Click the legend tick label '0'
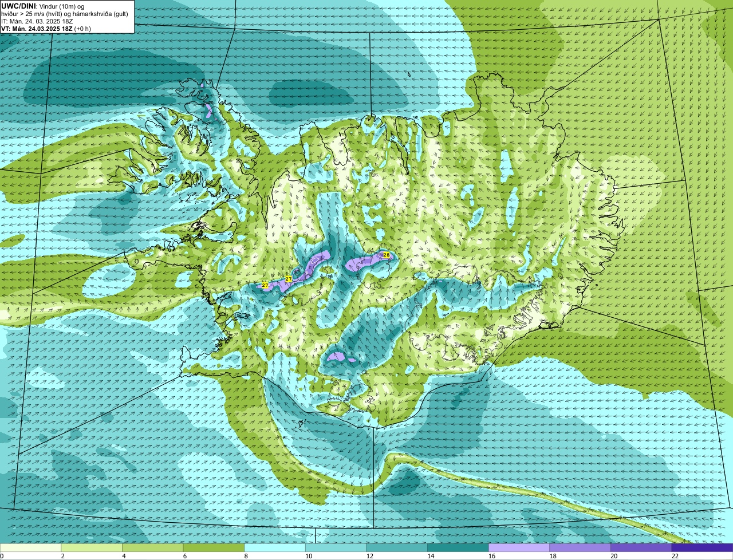This screenshot has width=733, height=560. pyautogui.click(x=2, y=556)
